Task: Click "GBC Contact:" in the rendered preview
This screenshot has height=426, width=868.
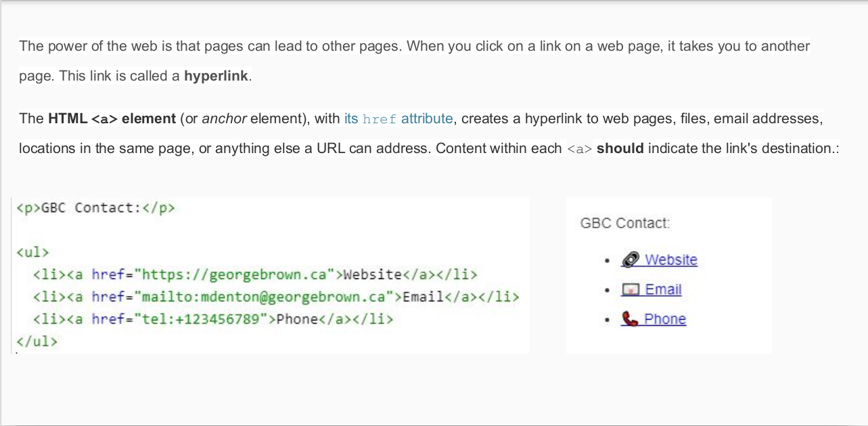Action: tap(625, 223)
